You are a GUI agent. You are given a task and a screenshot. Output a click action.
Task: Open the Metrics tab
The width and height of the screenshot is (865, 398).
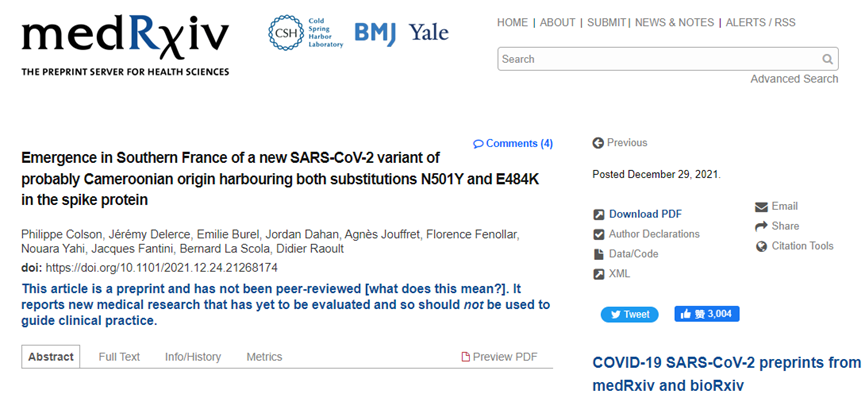[264, 357]
